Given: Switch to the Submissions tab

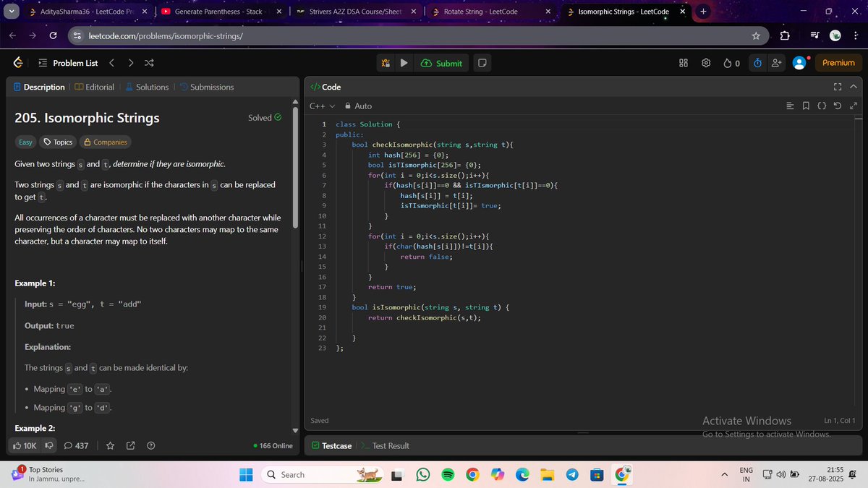Looking at the screenshot, I should (206, 87).
